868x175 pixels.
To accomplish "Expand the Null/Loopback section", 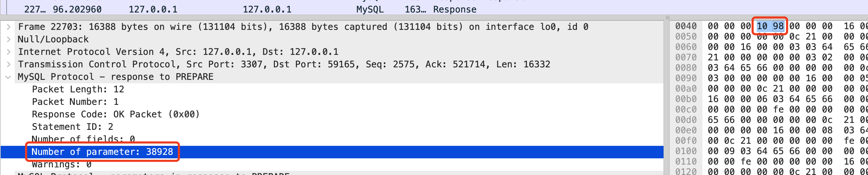I will point(9,39).
